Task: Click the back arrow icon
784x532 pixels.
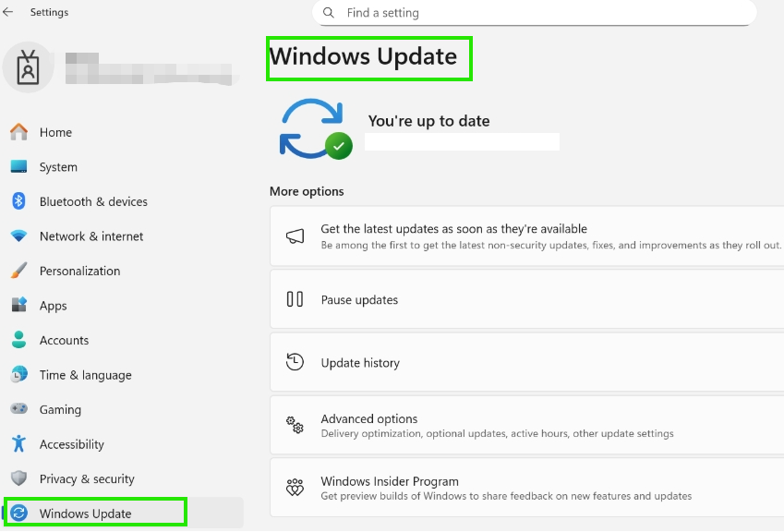Action: (x=7, y=12)
